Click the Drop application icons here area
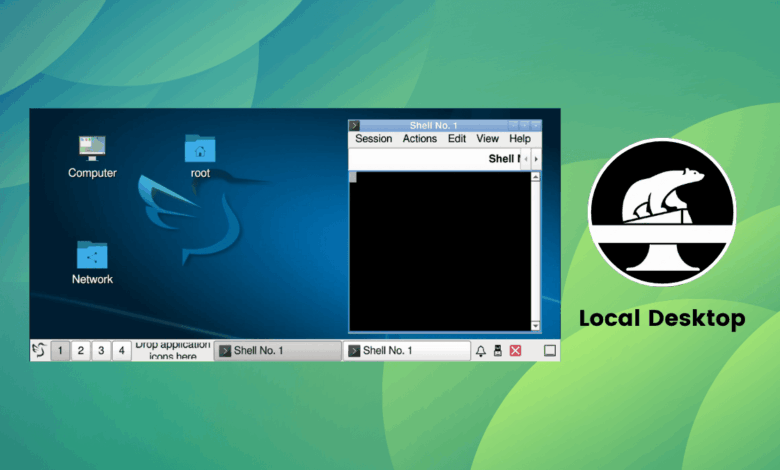780x470 pixels. pyautogui.click(x=173, y=350)
